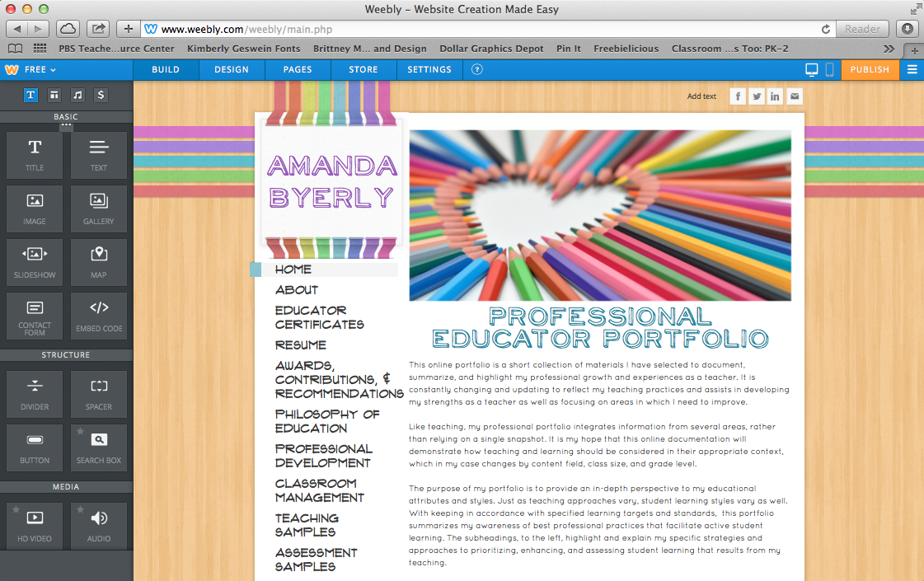Toggle the Basic text elements category (T icon)

[x=30, y=95]
